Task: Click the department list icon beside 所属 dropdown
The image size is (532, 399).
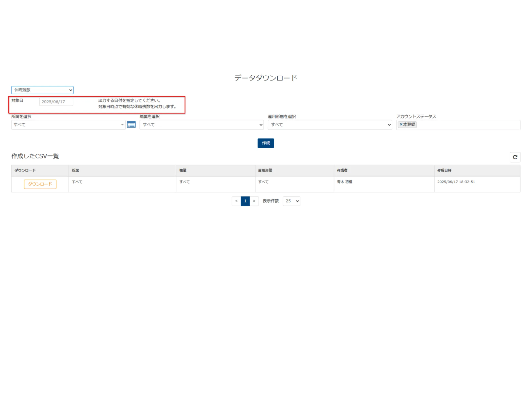Action: (x=131, y=125)
